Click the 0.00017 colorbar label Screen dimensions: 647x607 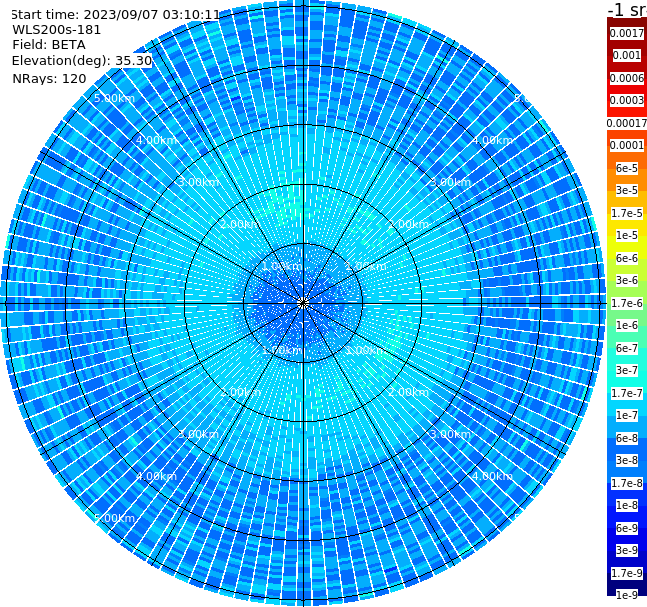coord(627,123)
